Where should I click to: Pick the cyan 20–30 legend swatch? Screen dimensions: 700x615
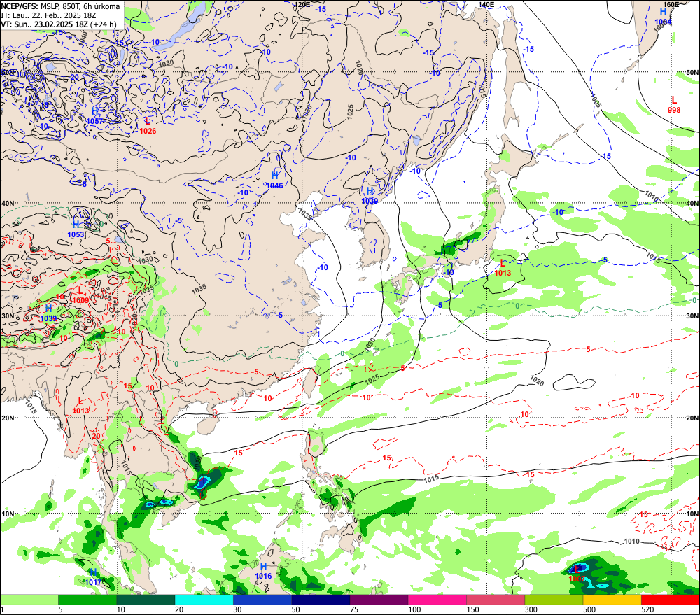click(204, 600)
